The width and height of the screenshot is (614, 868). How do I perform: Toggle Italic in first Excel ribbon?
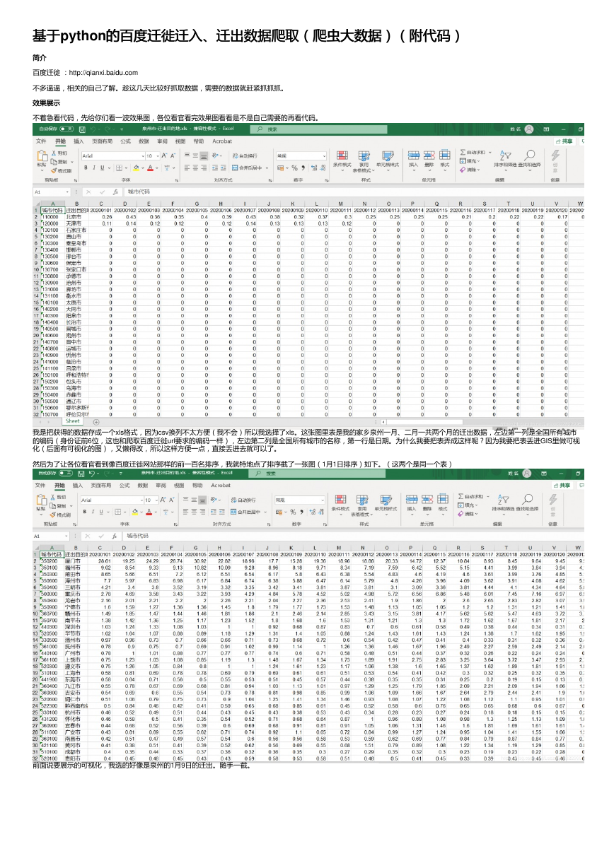[x=94, y=168]
